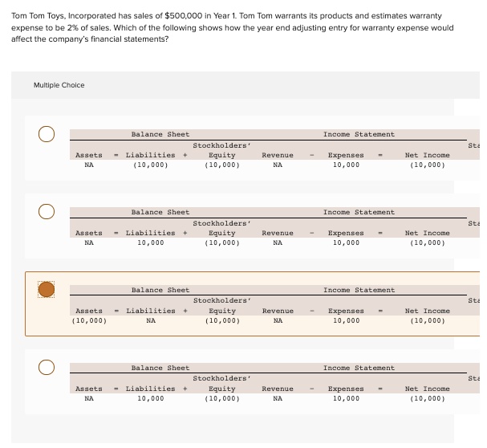Image resolution: width=487 pixels, height=448 pixels.
Task: Click Stockholders' Equity value in the highlighted option
Action: (222, 320)
